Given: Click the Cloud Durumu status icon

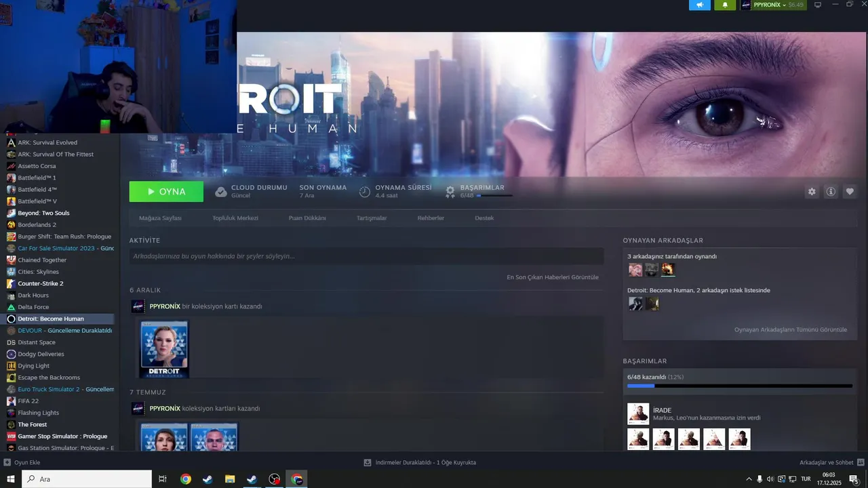Looking at the screenshot, I should point(221,192).
